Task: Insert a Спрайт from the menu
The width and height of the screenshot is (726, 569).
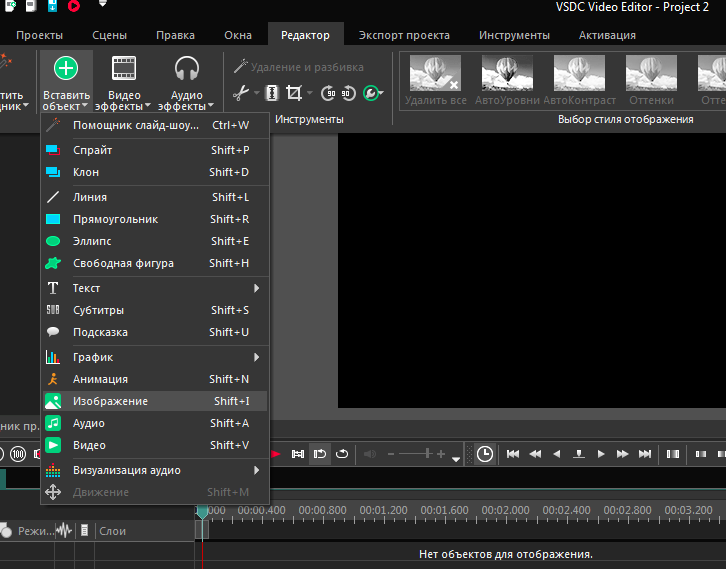Action: [155, 150]
